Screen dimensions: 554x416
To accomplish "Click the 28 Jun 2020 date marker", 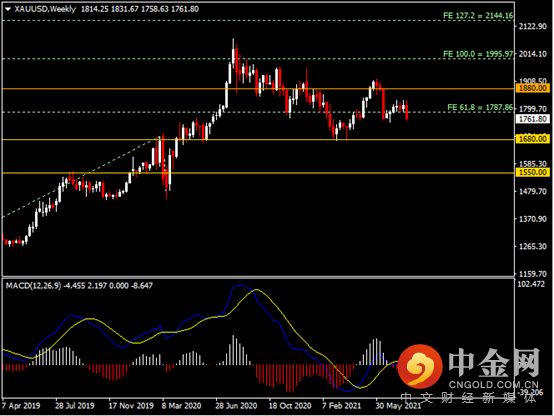I will (236, 406).
